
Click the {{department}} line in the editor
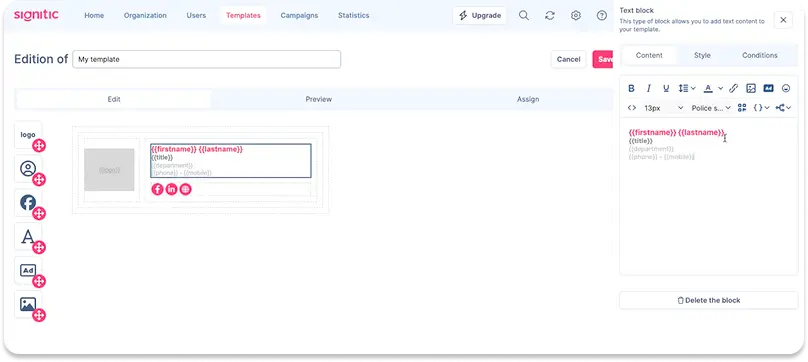pyautogui.click(x=651, y=149)
